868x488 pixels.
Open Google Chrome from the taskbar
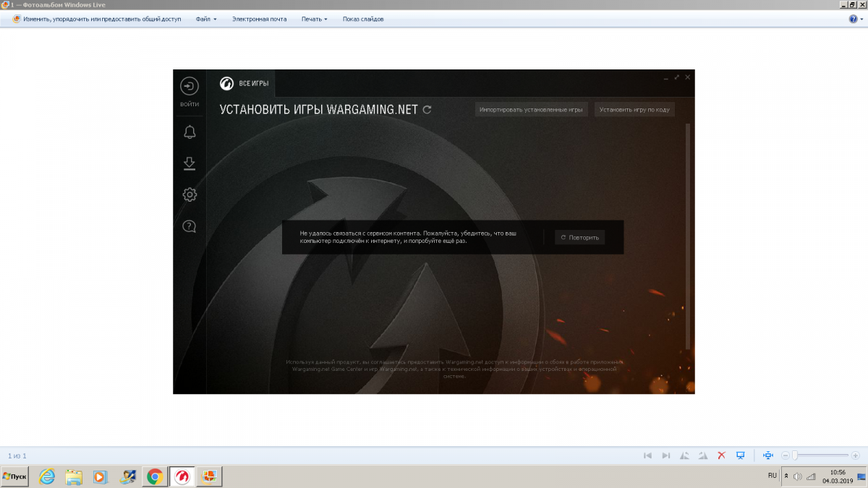click(154, 476)
